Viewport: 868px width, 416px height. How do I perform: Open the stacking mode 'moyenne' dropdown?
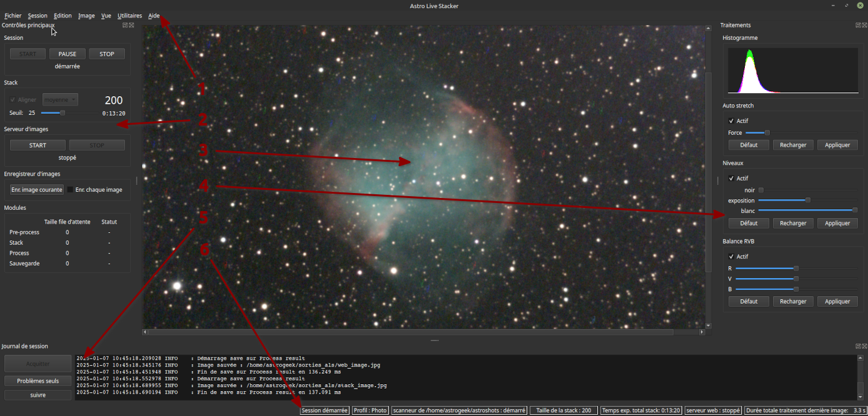pyautogui.click(x=60, y=100)
